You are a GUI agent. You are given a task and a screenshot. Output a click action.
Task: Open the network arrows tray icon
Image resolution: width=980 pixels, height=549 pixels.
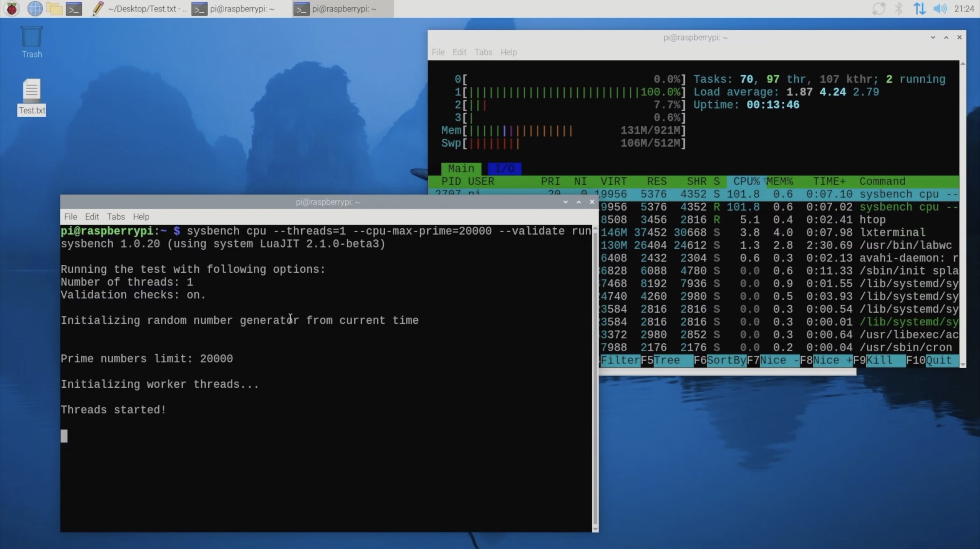point(920,8)
